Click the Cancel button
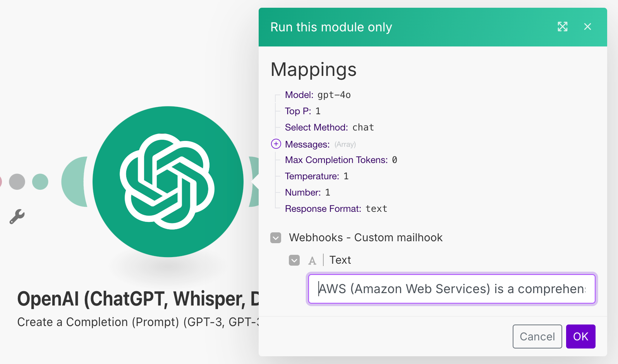 tap(537, 337)
